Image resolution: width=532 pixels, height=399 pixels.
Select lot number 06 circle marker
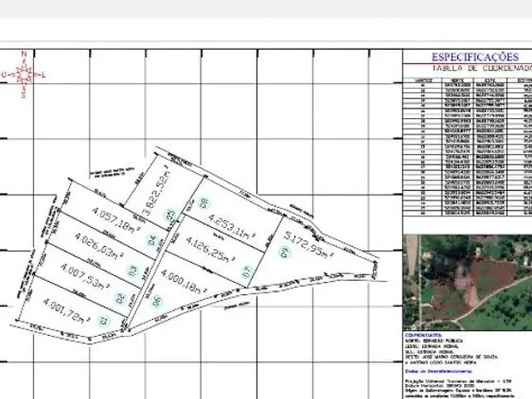pos(157,301)
